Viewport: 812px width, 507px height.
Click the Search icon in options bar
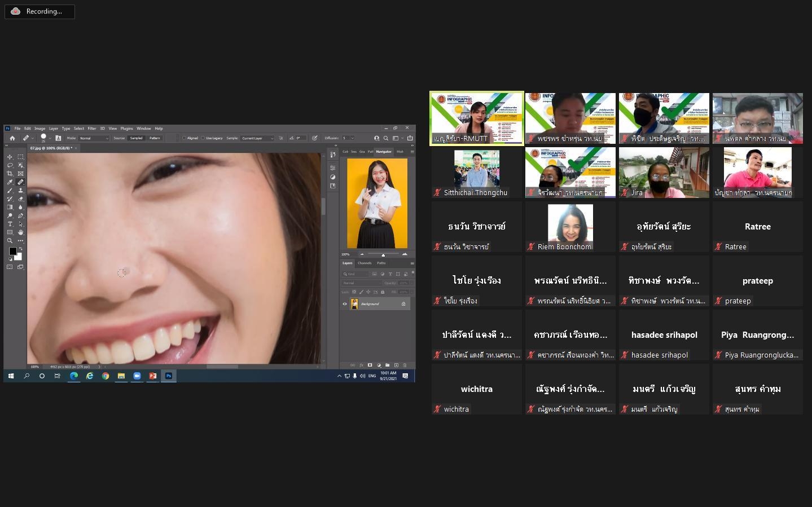point(386,138)
